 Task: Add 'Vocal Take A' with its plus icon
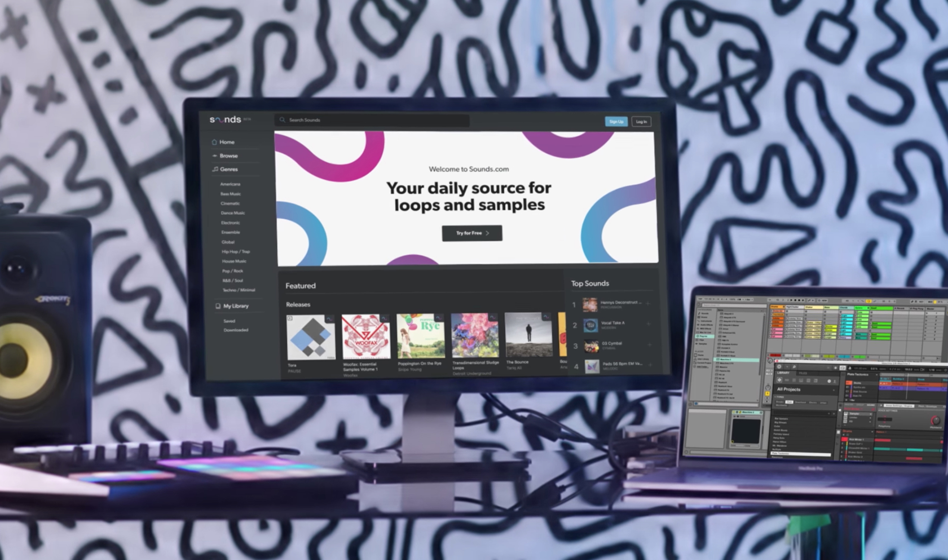(x=648, y=324)
